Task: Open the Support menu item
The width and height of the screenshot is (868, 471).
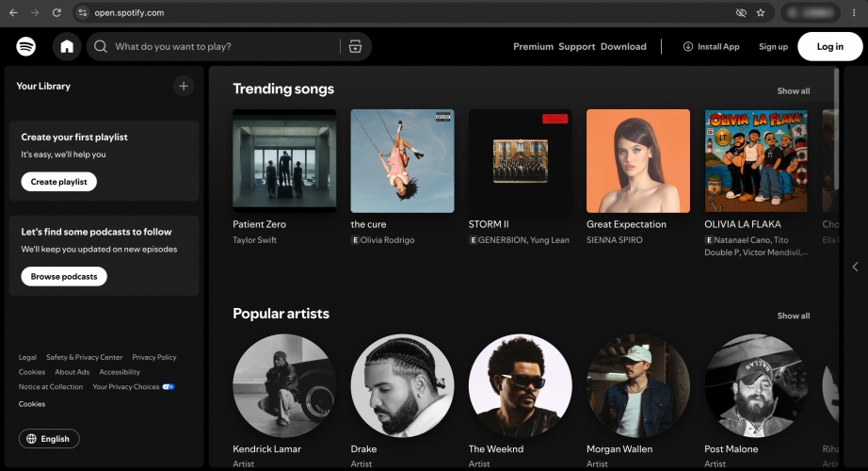Action: pyautogui.click(x=577, y=46)
